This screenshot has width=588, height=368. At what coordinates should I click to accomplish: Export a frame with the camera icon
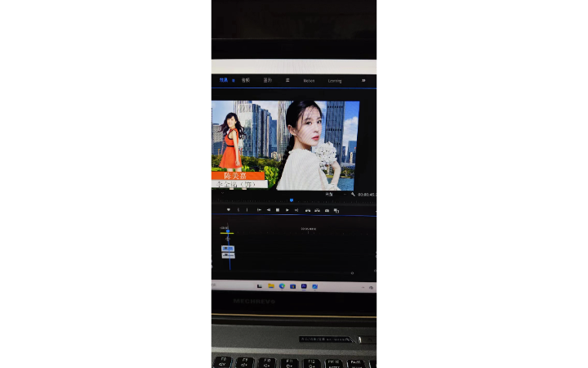pos(327,210)
